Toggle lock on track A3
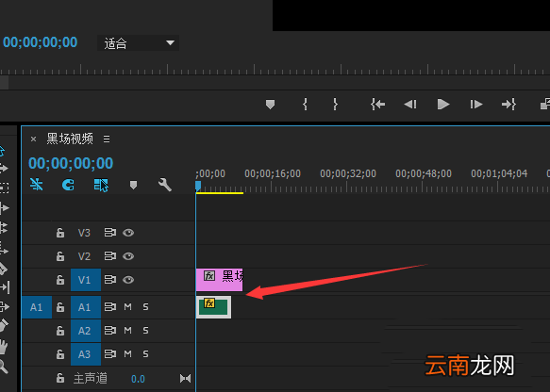This screenshot has width=550, height=392. pos(60,354)
